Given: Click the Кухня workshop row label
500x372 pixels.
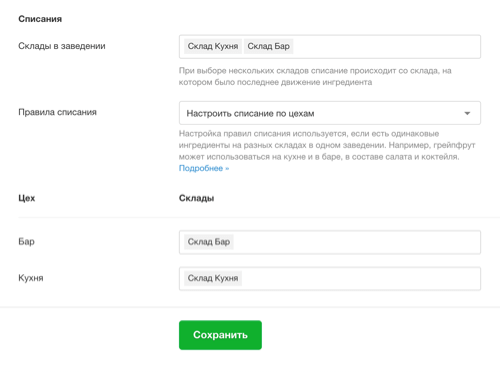Looking at the screenshot, I should click(31, 278).
